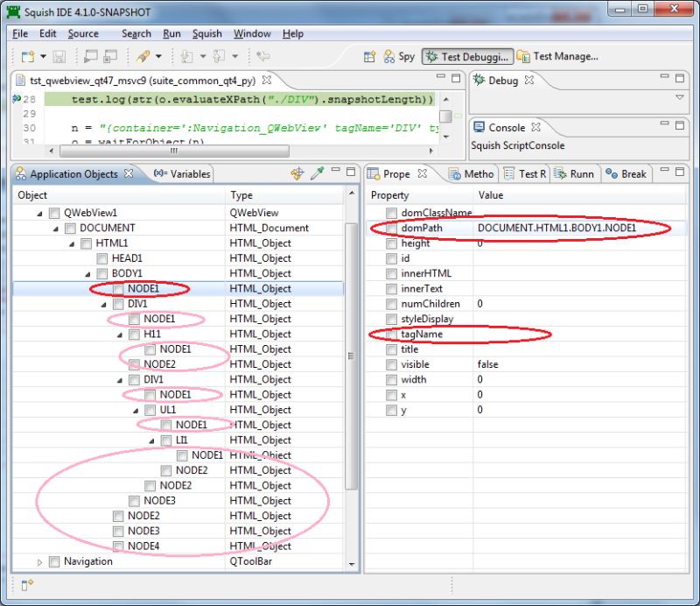The width and height of the screenshot is (700, 606).
Task: Expand the Navigation QToolBar node
Action: (38, 561)
